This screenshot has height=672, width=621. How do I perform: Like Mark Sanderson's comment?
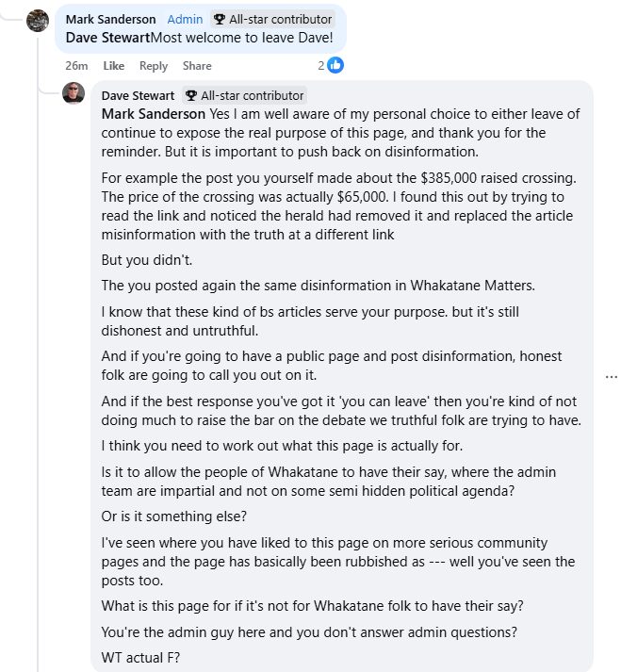tap(114, 66)
